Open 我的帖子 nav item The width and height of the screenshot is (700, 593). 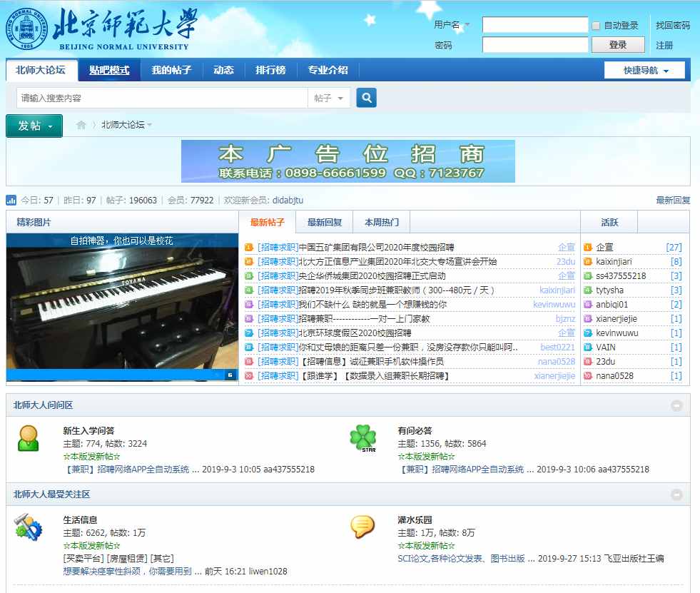[171, 70]
